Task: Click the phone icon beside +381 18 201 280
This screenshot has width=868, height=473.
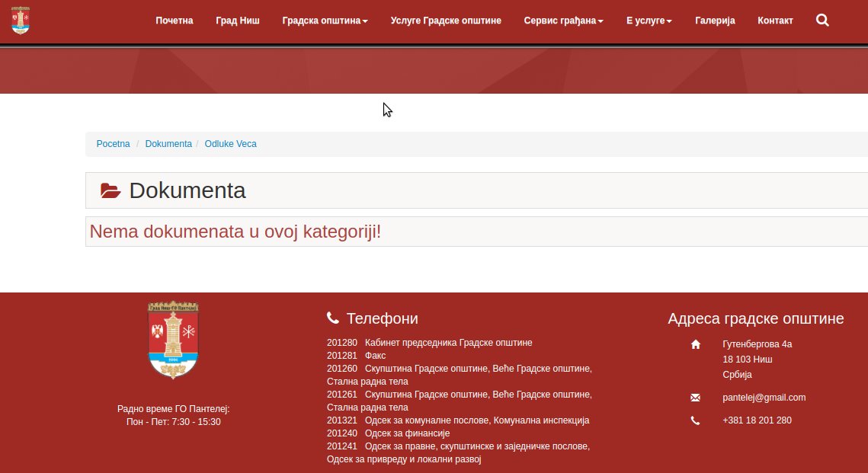Action: [695, 420]
